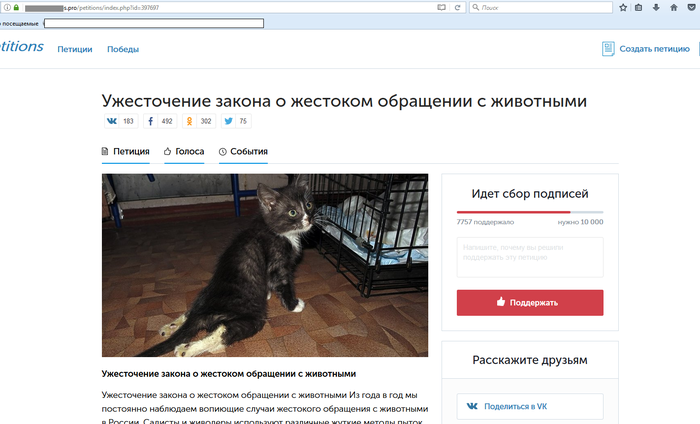Screen dimensions: 700x424
Task: Toggle reader view icon in address bar
Action: coord(442,7)
